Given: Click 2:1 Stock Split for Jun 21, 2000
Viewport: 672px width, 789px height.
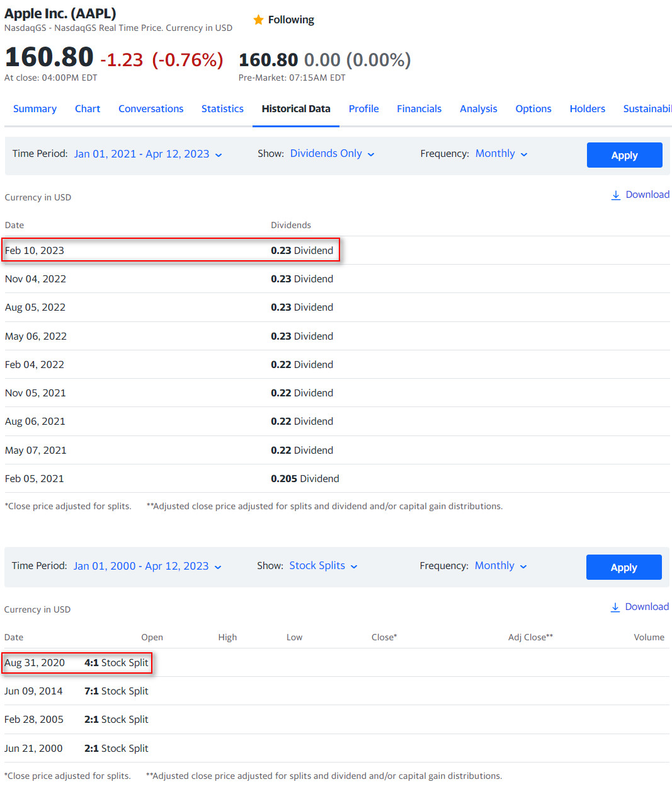Looking at the screenshot, I should pos(117,749).
